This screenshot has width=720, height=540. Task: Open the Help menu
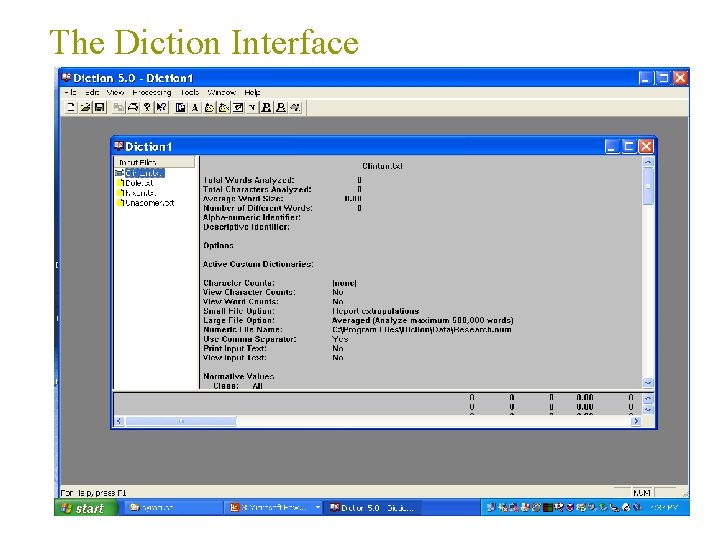252,92
